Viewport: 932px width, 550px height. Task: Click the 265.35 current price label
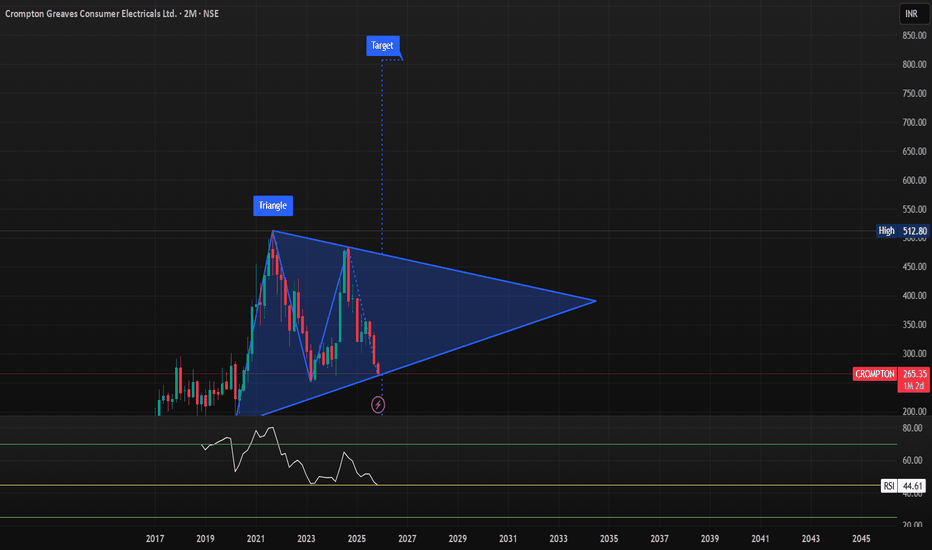point(914,374)
